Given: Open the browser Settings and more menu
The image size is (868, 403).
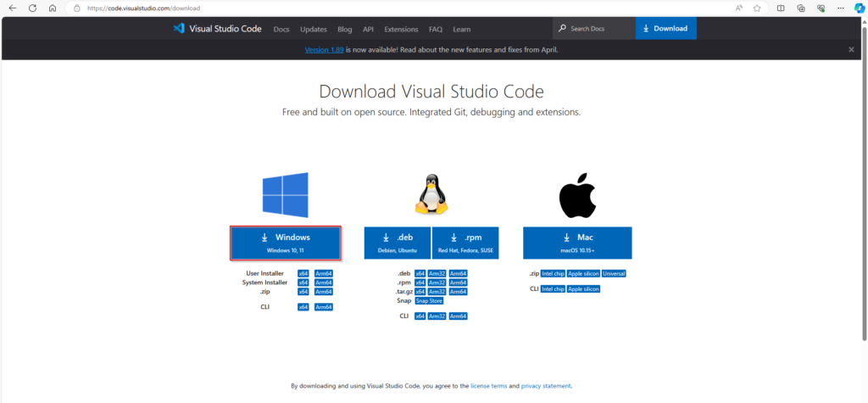Looking at the screenshot, I should coord(841,8).
